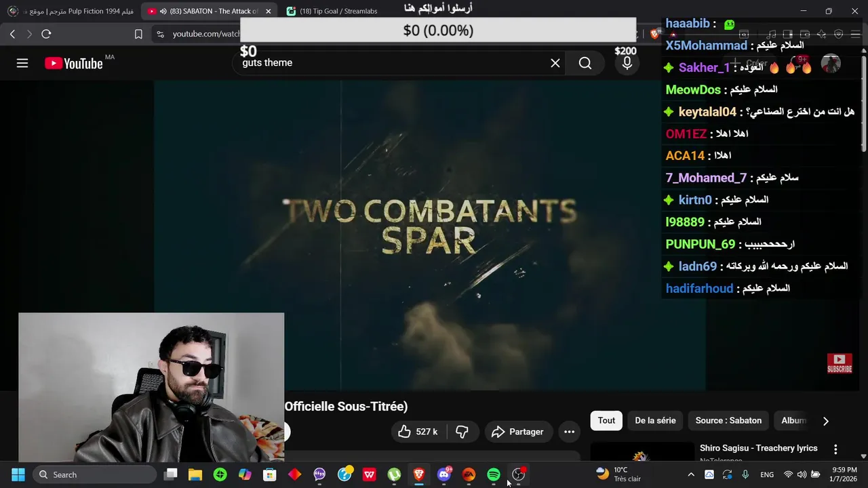The width and height of the screenshot is (868, 488).
Task: Toggle the Brave sidebar panel icon
Action: click(x=787, y=34)
